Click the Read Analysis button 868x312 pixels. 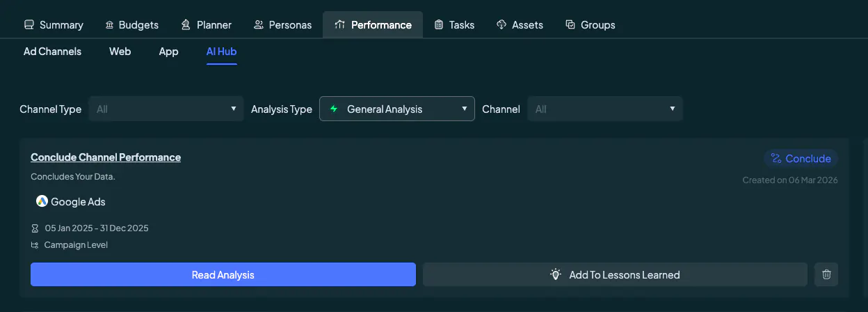[223, 274]
